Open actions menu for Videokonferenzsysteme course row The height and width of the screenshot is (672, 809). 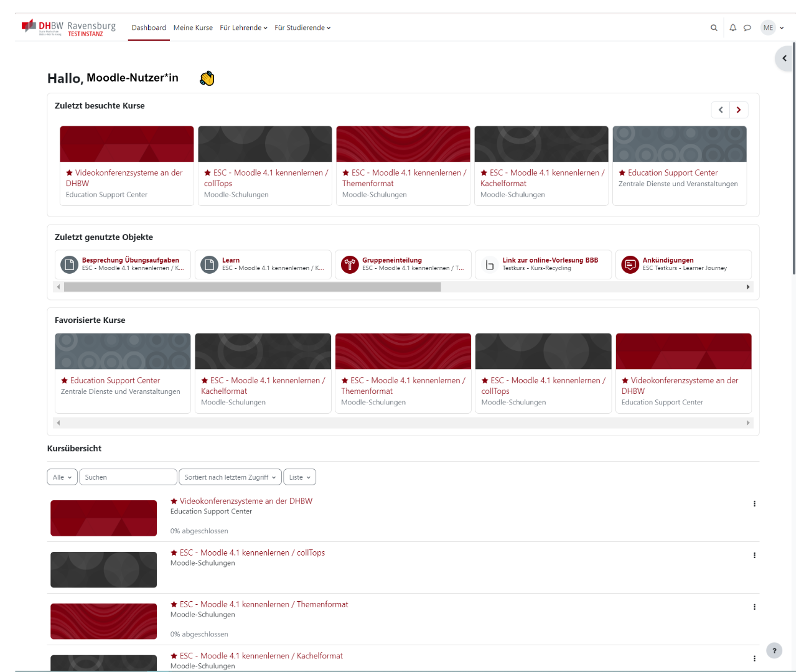click(754, 504)
